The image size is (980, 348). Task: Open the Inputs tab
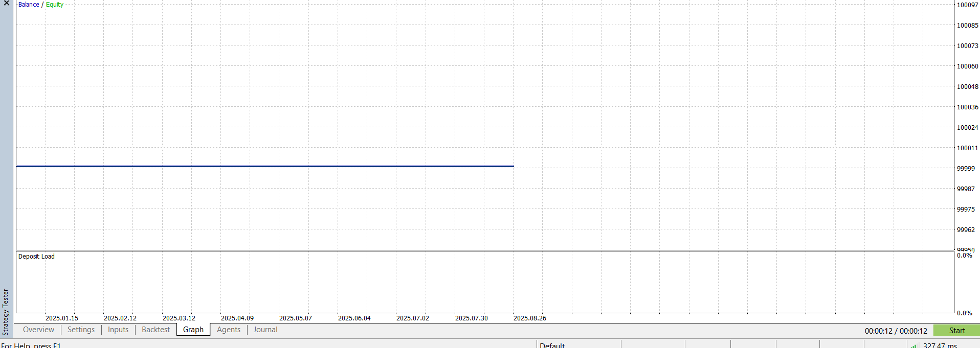pyautogui.click(x=118, y=330)
